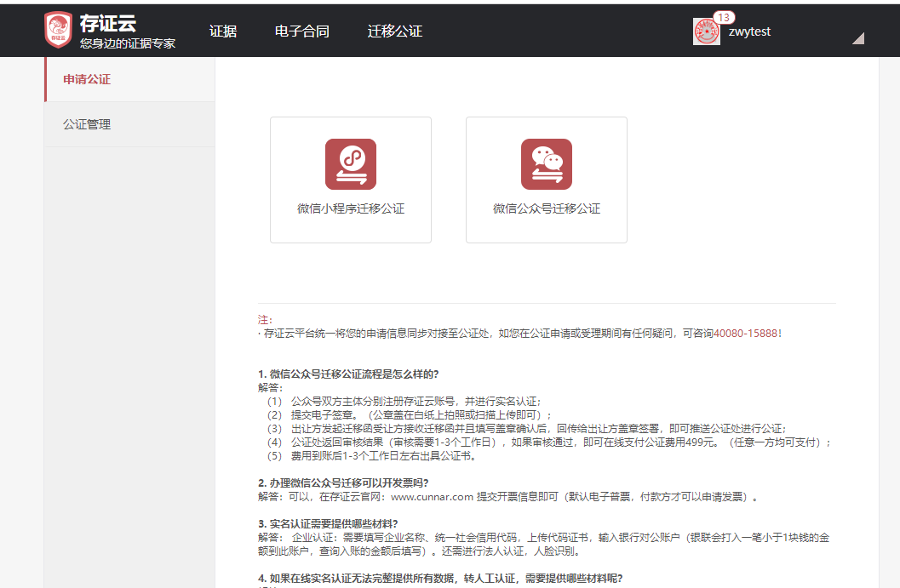This screenshot has width=900, height=588.
Task: Click step (2) 提交电子签章
Action: click(409, 415)
